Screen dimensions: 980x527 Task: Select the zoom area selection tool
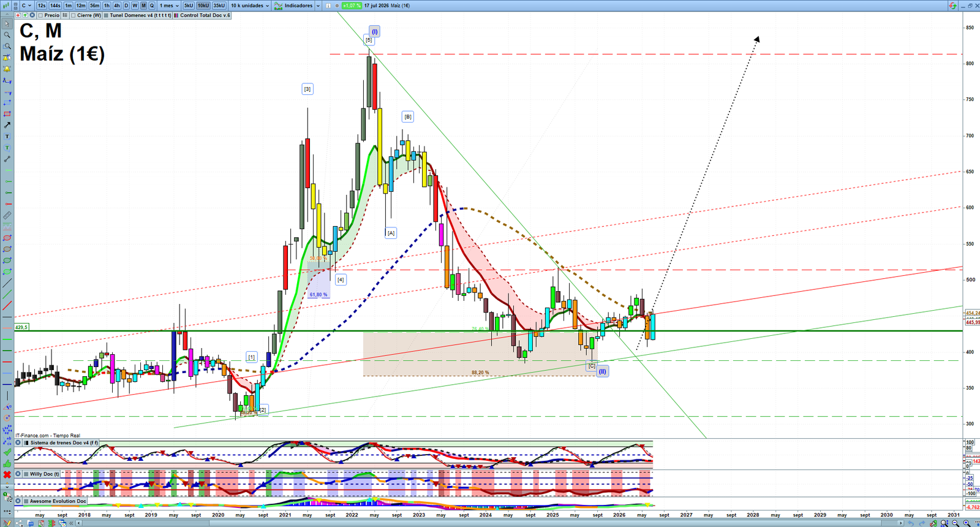coord(7,46)
